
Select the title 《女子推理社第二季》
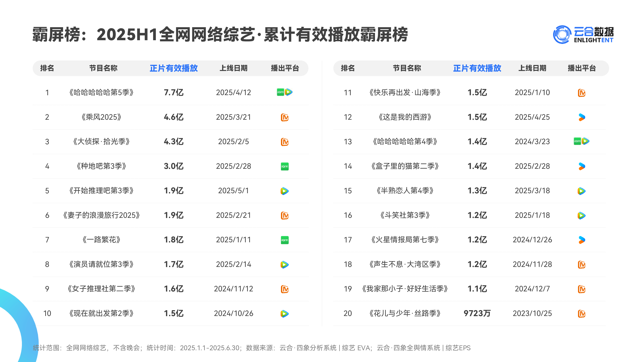pos(101,289)
